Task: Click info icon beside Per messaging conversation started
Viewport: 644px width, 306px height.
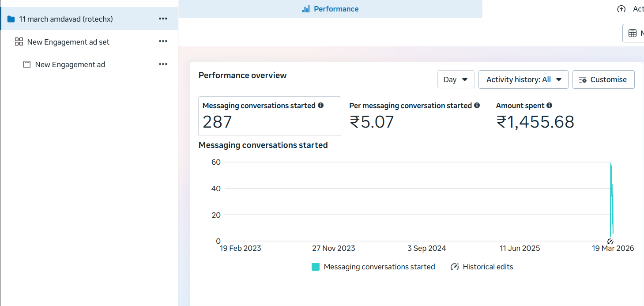Action: click(477, 106)
